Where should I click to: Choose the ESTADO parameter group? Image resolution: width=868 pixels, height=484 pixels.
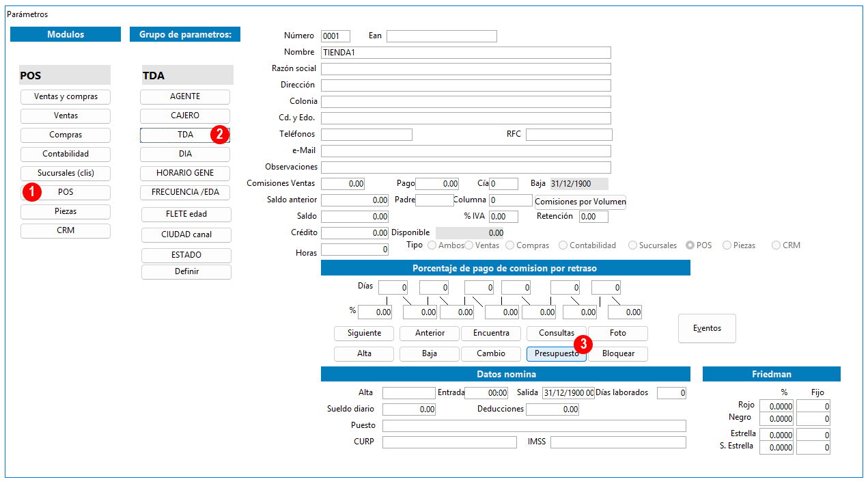[x=186, y=256]
